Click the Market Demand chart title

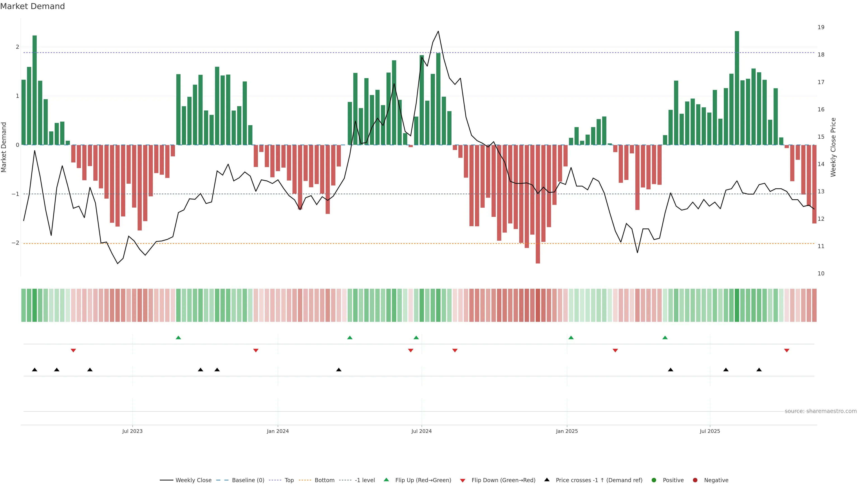click(x=33, y=6)
